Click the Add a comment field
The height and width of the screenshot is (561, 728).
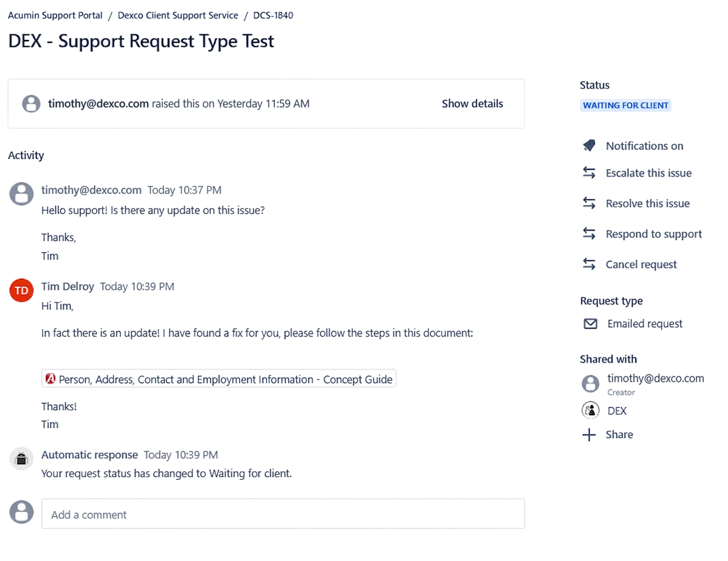[283, 514]
